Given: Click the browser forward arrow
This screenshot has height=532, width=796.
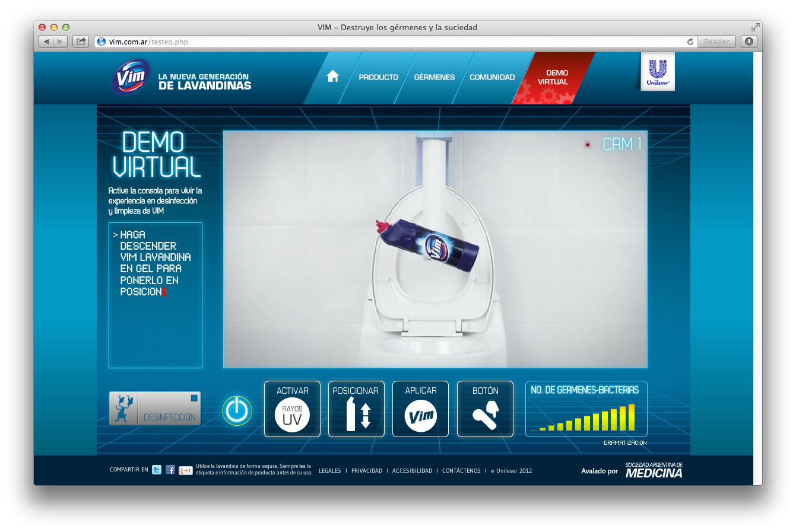Looking at the screenshot, I should pos(60,42).
